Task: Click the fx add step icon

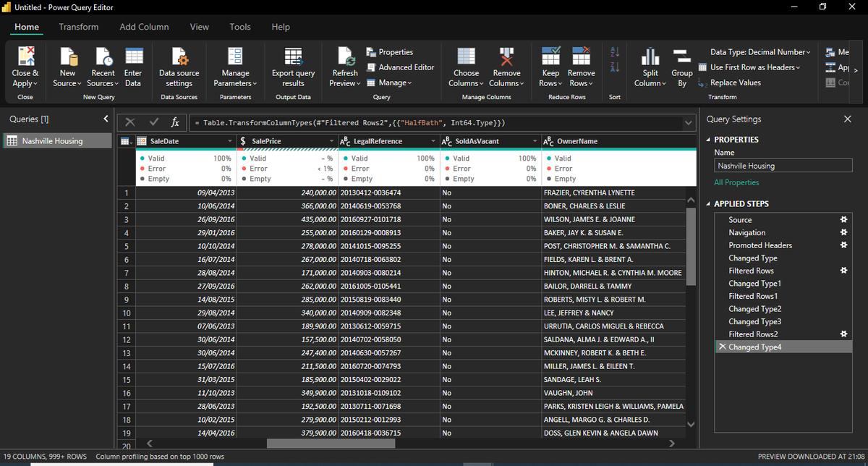Action: tap(175, 123)
